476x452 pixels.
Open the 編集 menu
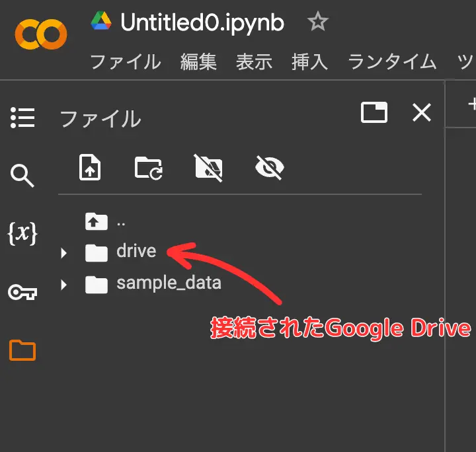tap(198, 62)
